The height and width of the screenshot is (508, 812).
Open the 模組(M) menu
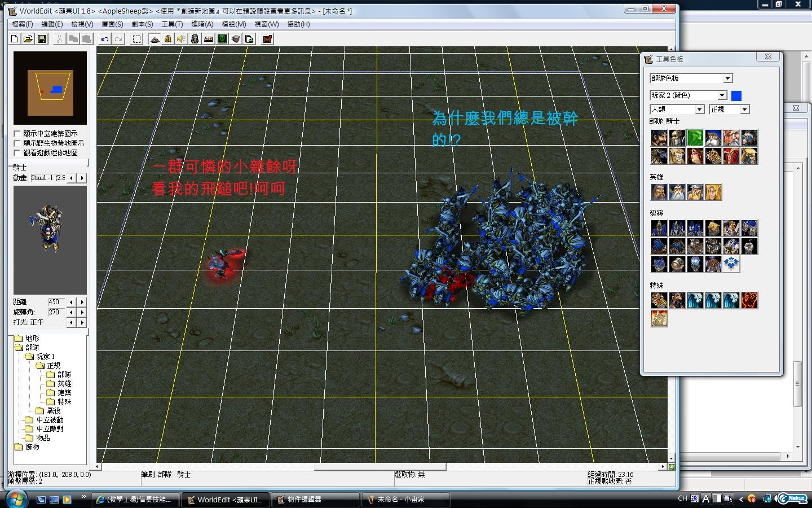tap(233, 24)
